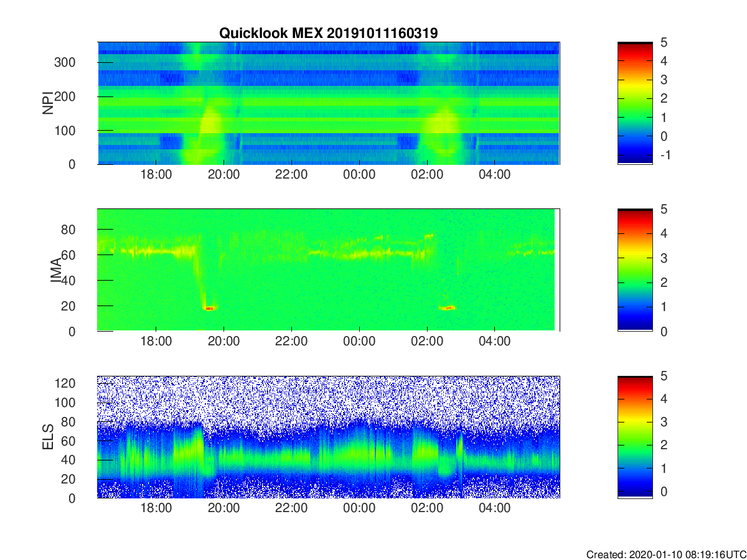Click the NPI panel colorbar
Screen dimensions: 747x560
(635, 103)
